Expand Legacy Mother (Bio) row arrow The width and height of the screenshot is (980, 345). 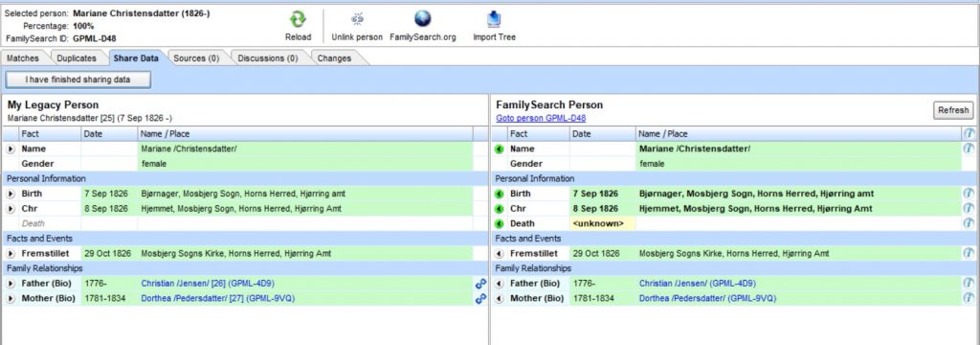[x=11, y=299]
